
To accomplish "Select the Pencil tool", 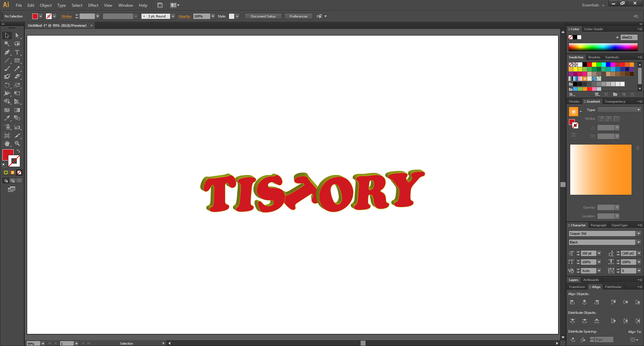I will [x=17, y=69].
